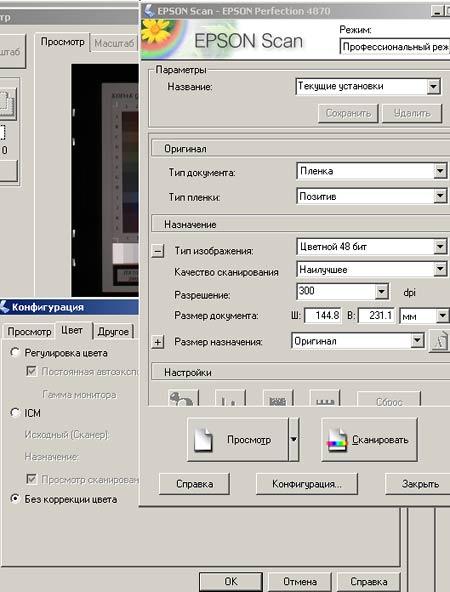This screenshot has height=592, width=450.
Task: Open the histogram adjustment icon under Настройки
Action: coord(230,398)
